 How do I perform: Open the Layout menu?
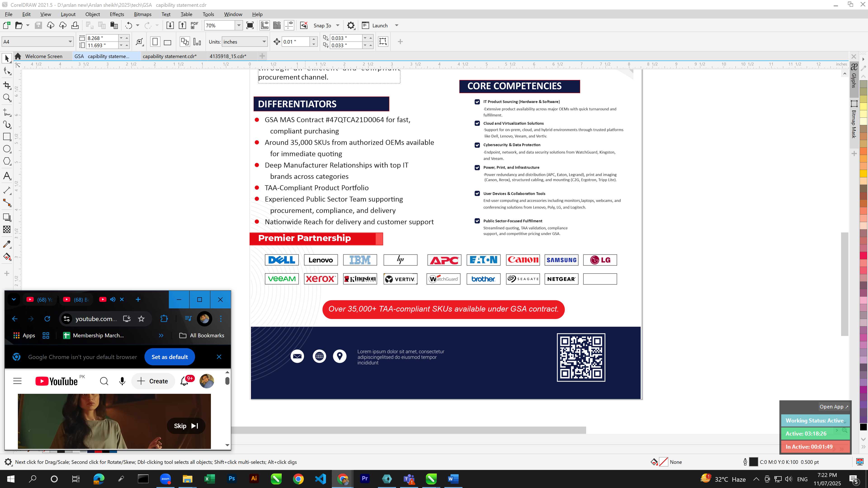(x=68, y=14)
